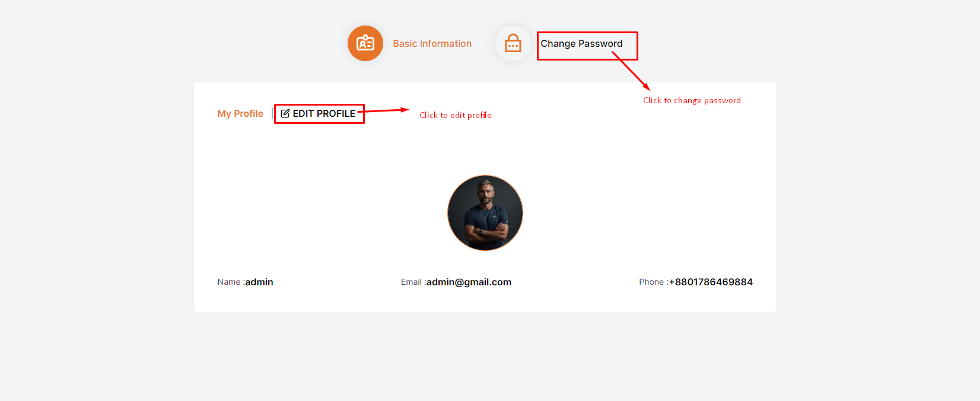Click the admin name value
This screenshot has width=980, height=401.
[259, 282]
